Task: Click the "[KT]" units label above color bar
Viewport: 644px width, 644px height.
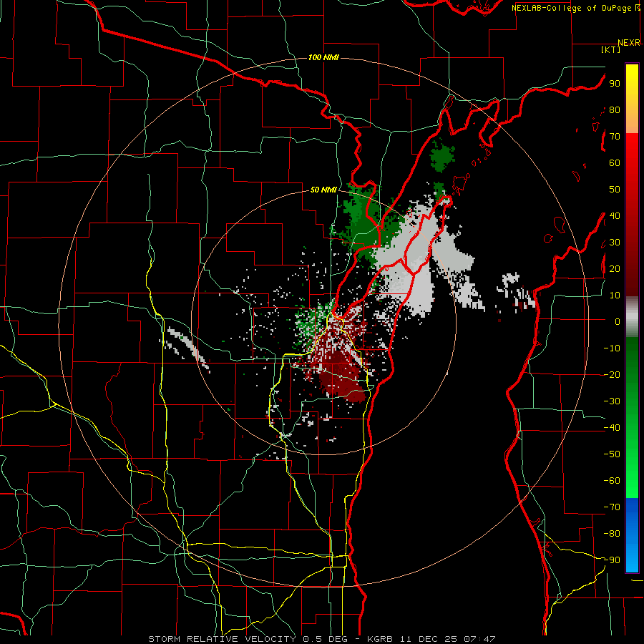Action: (x=611, y=49)
